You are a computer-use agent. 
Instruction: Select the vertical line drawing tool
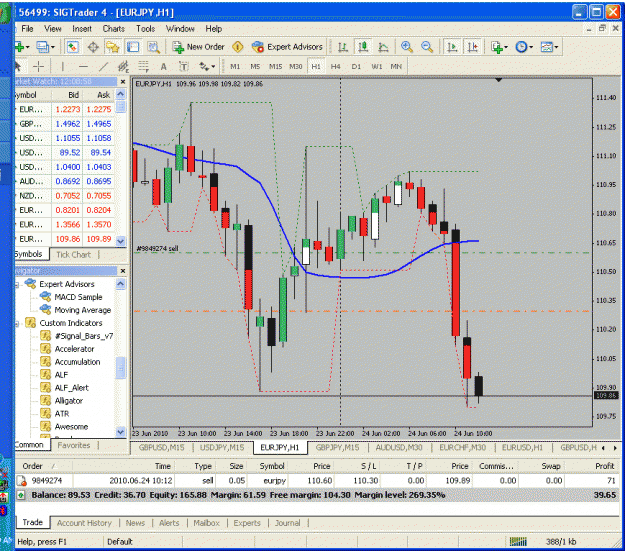click(63, 66)
